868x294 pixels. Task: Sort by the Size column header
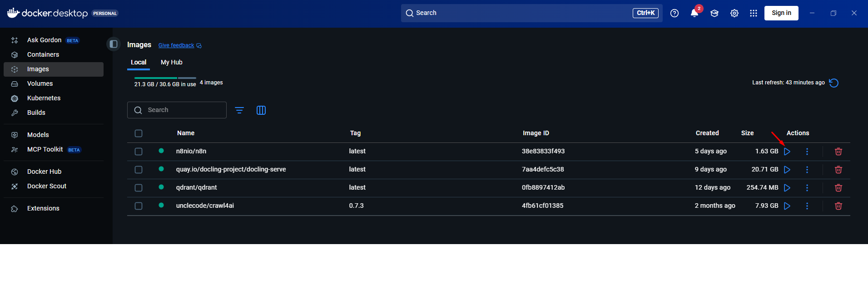click(x=747, y=133)
